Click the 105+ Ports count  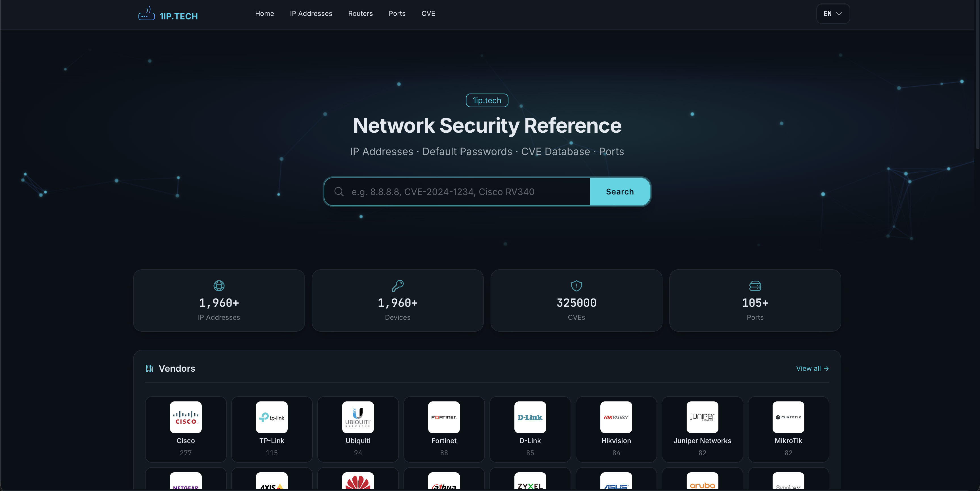[755, 303]
